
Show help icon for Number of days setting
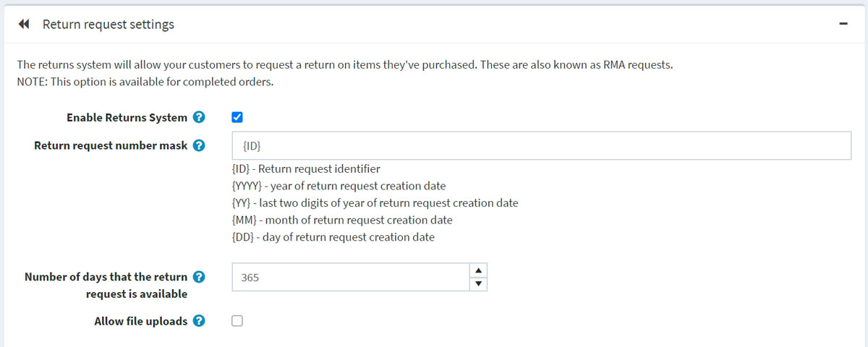point(199,277)
